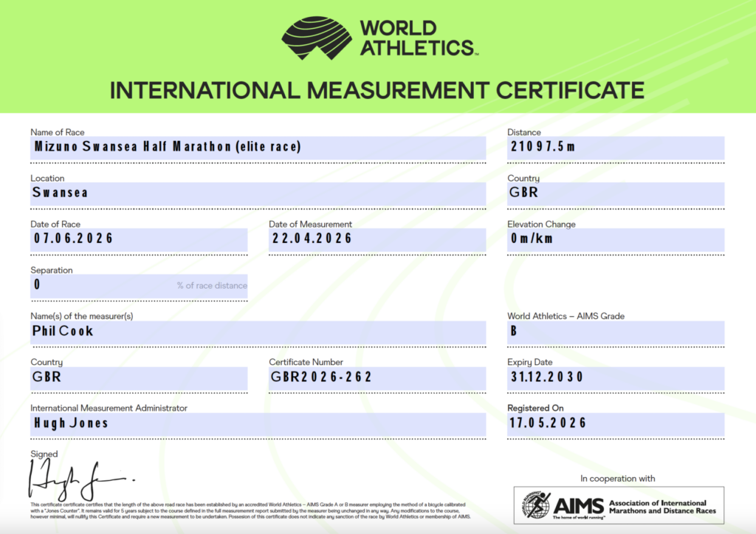Click the WORLD ATHLETICS wordmark text
756x534 pixels.
(419, 38)
